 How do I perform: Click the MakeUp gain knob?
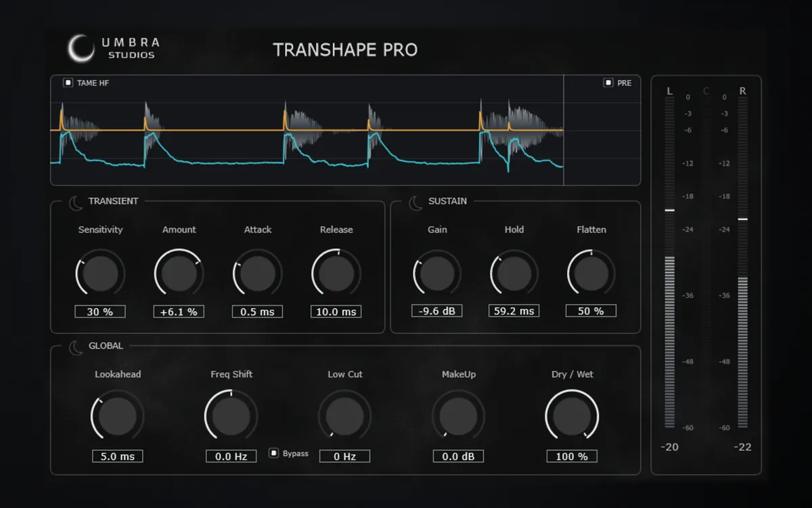pos(458,416)
